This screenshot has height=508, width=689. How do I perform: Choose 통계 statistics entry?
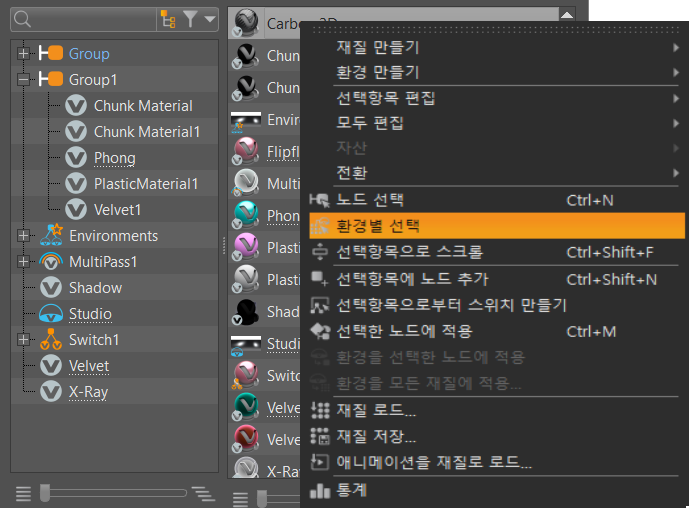497,490
